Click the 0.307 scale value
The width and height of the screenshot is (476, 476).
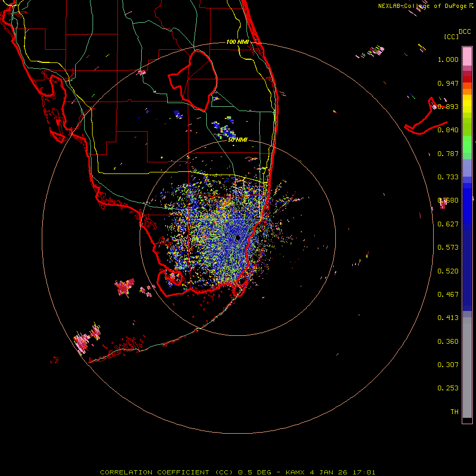tap(448, 365)
